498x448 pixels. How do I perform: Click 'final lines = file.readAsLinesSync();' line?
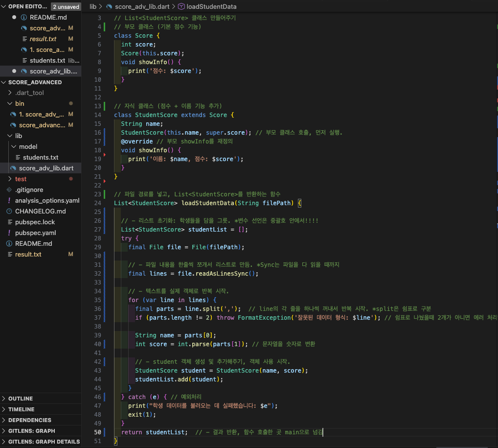193,273
